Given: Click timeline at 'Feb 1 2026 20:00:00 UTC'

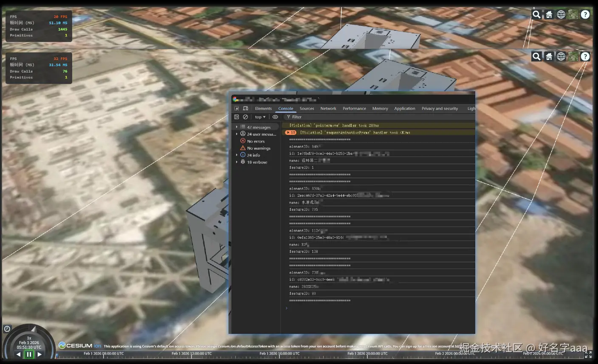Looking at the screenshot, I should (367, 353).
